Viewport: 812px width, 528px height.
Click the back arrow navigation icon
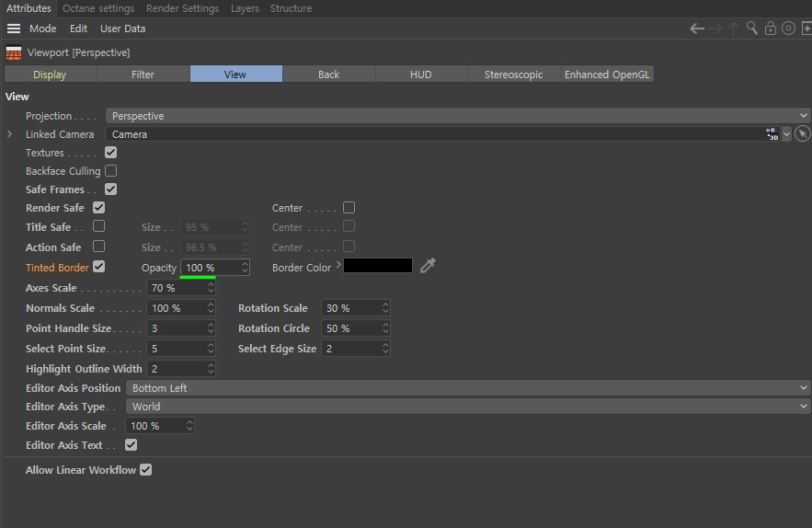[697, 29]
